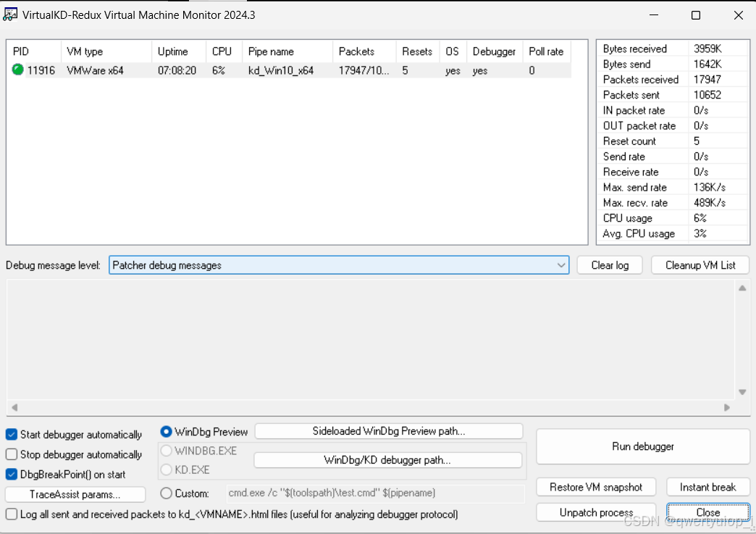The image size is (756, 534).
Task: Toggle Stop debugger automatically checkbox
Action: coord(12,454)
